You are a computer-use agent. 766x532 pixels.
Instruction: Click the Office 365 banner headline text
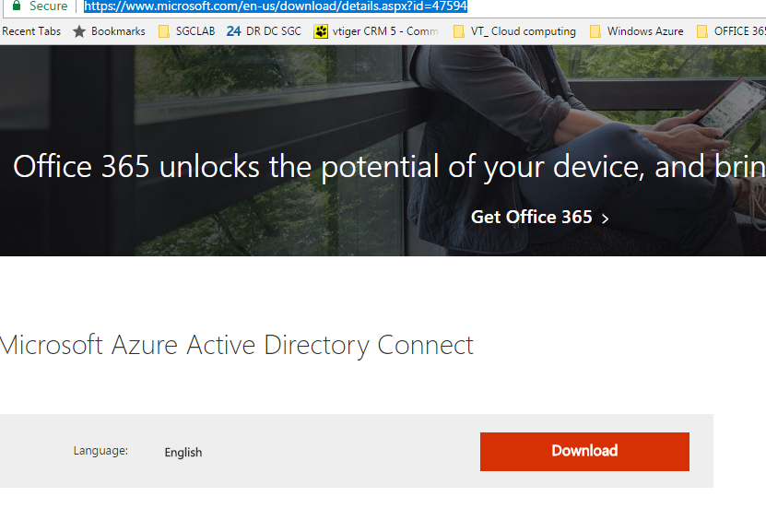point(389,167)
